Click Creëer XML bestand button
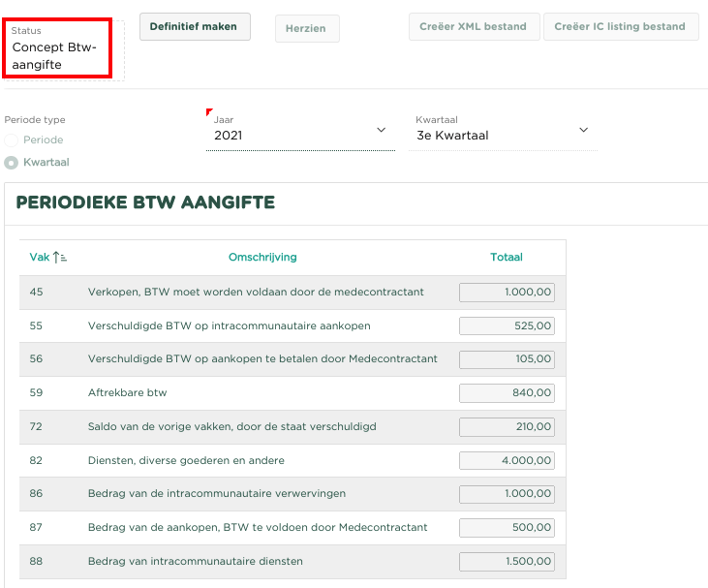 click(474, 27)
